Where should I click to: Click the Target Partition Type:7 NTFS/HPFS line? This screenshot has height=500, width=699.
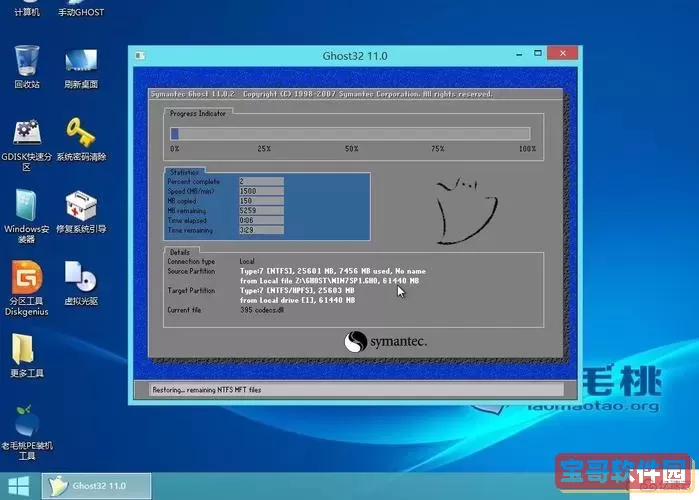[x=297, y=291]
